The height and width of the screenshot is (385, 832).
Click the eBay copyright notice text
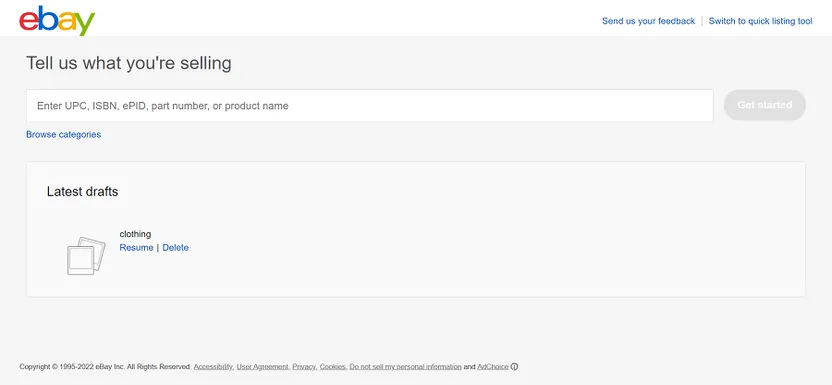coord(105,366)
